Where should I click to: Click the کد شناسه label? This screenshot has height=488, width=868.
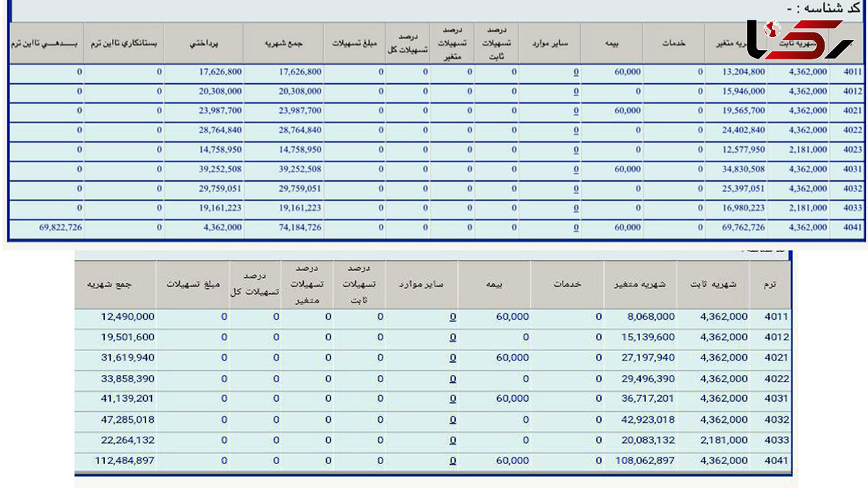click(x=826, y=8)
